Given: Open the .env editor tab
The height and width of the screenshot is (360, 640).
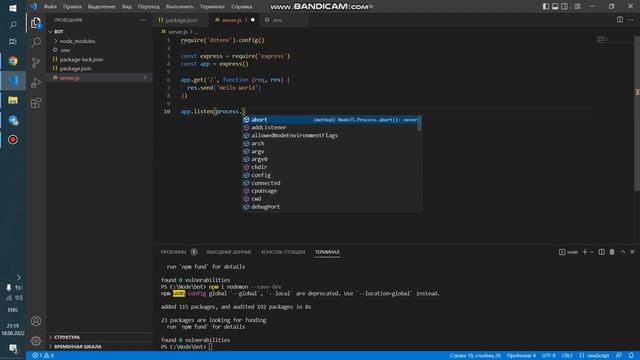Looking at the screenshot, I should [x=277, y=20].
